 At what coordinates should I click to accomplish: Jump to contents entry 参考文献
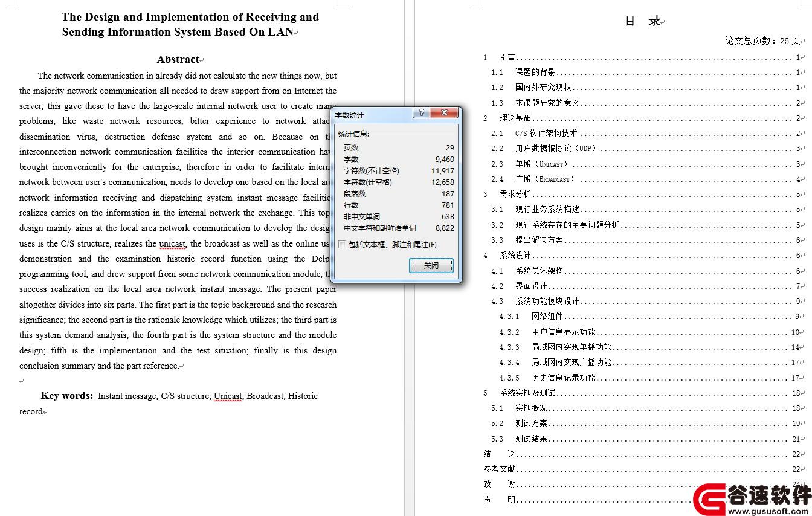[643, 469]
